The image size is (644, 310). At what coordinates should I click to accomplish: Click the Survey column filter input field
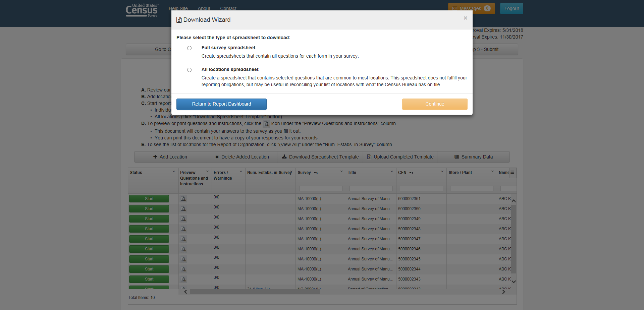tap(321, 189)
